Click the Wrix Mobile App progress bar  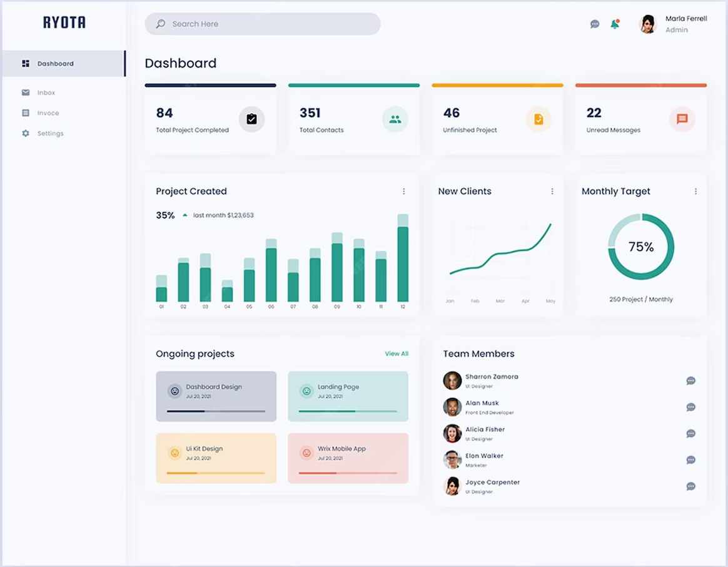(348, 473)
